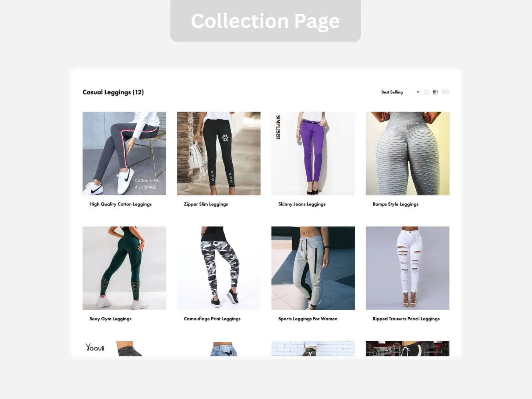This screenshot has width=532, height=399.
Task: Go to the Bumps Style Leggings title link
Action: coord(395,204)
